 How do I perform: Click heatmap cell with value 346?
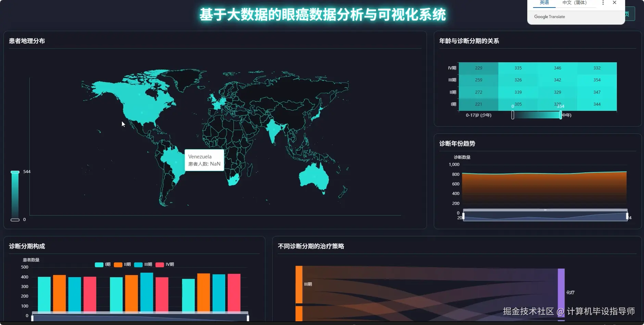(x=557, y=68)
